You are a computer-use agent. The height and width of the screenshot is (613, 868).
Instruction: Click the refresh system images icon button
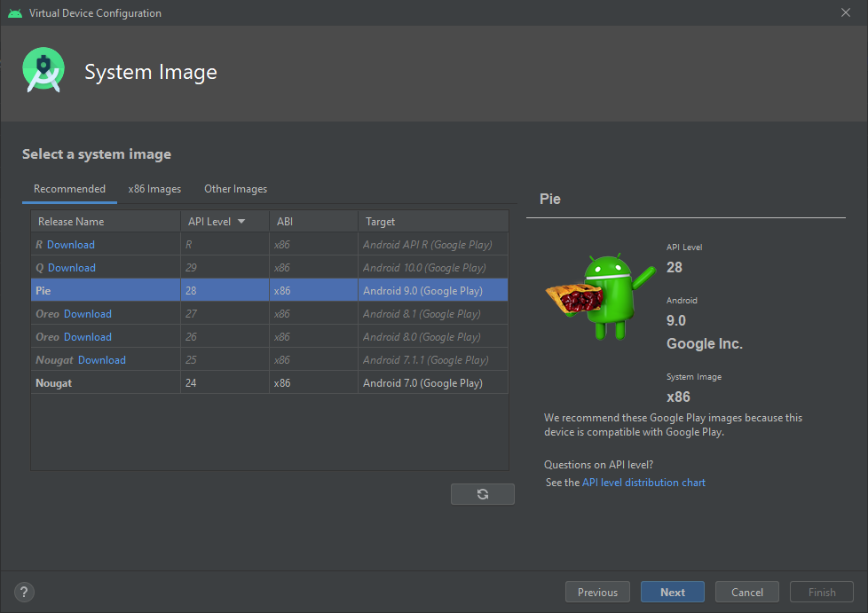pos(482,494)
